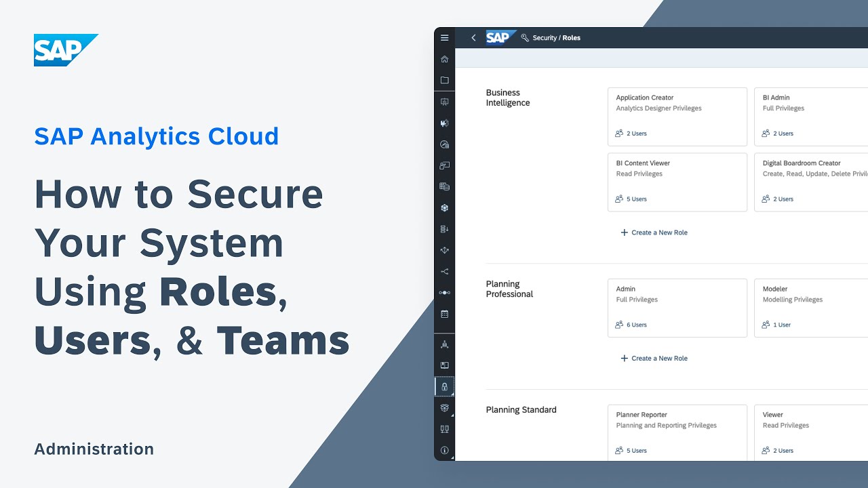The image size is (868, 488).
Task: Click Planning and Reporting Privileges text
Action: pyautogui.click(x=666, y=426)
